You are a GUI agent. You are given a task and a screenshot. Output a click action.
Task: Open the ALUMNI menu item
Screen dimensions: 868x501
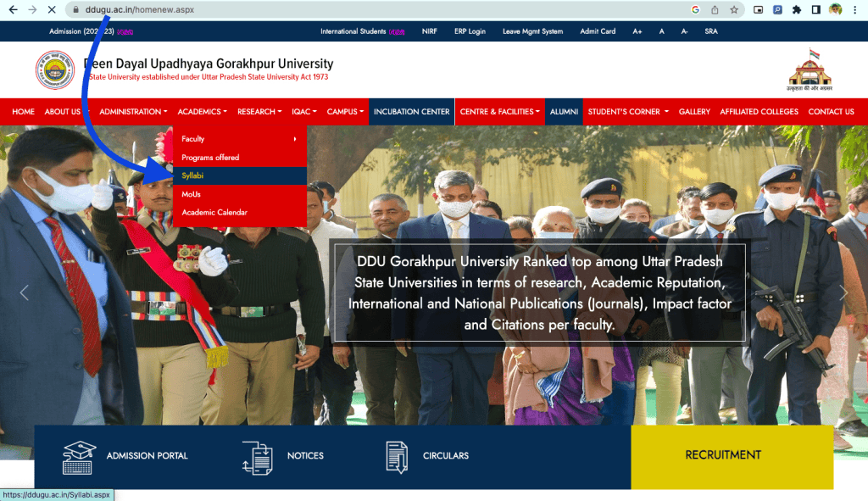564,112
